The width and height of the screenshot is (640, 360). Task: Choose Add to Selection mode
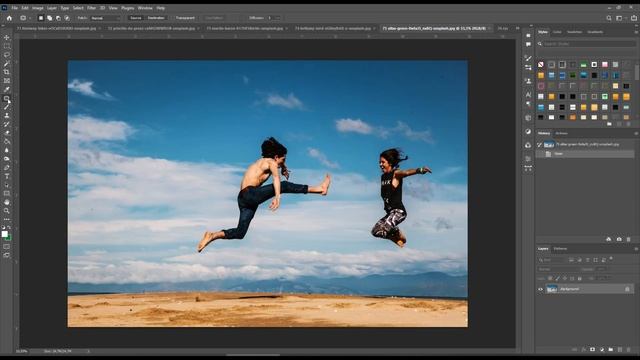click(x=49, y=18)
